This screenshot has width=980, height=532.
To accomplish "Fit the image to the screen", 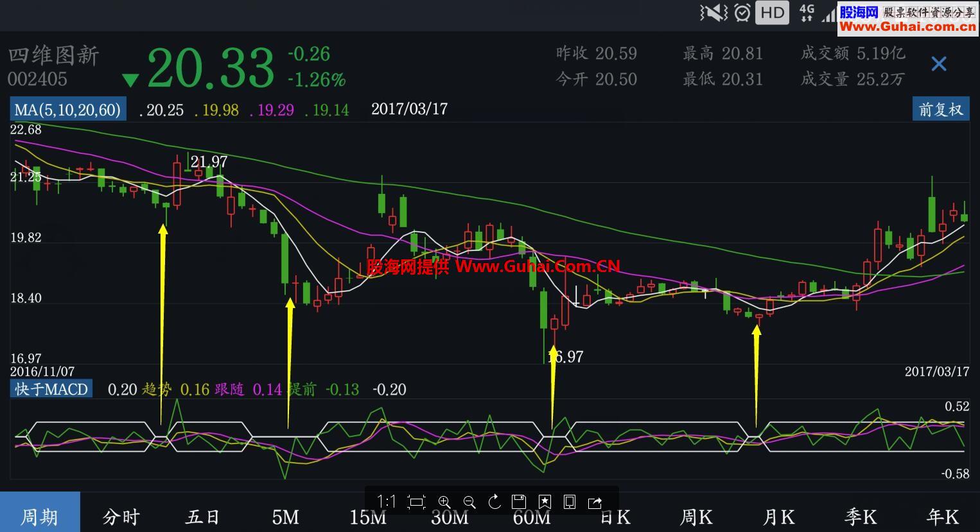I will pos(416,502).
